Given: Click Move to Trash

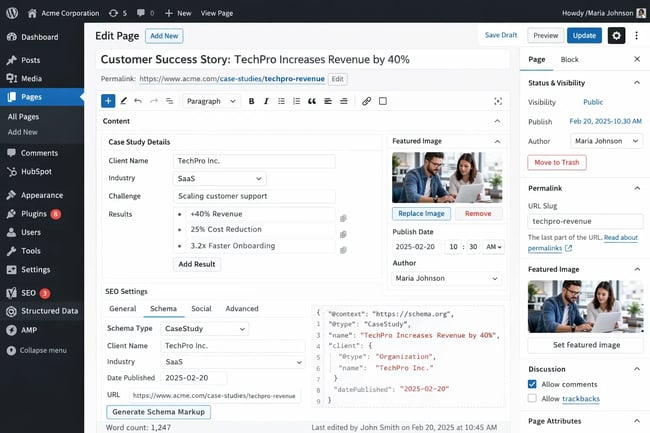Looking at the screenshot, I should [x=557, y=162].
